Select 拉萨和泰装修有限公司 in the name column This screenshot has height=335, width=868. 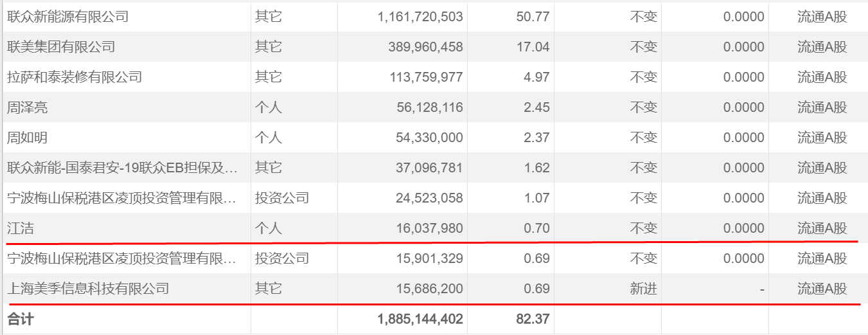pyautogui.click(x=75, y=77)
